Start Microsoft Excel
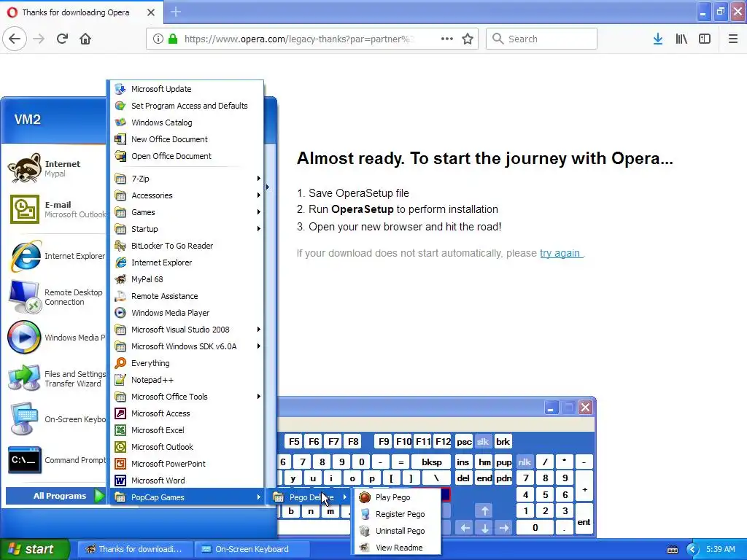 (187, 430)
